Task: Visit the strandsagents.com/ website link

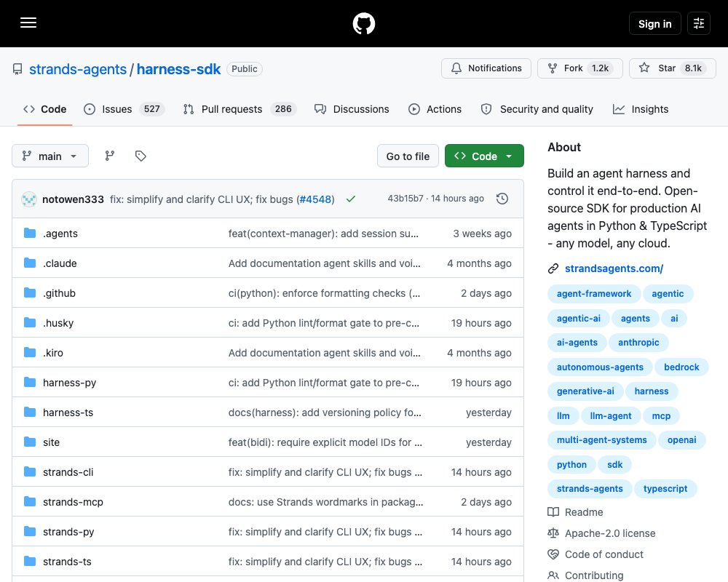Action: click(x=614, y=268)
